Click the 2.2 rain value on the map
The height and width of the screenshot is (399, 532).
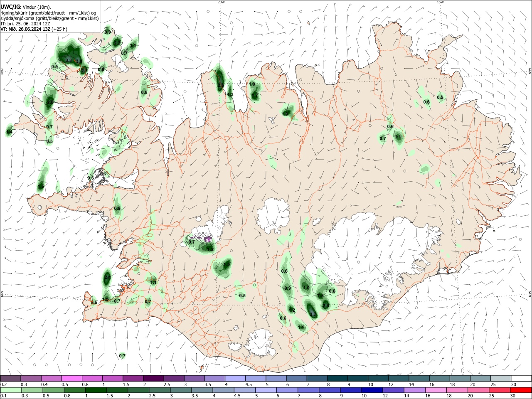(x=117, y=43)
